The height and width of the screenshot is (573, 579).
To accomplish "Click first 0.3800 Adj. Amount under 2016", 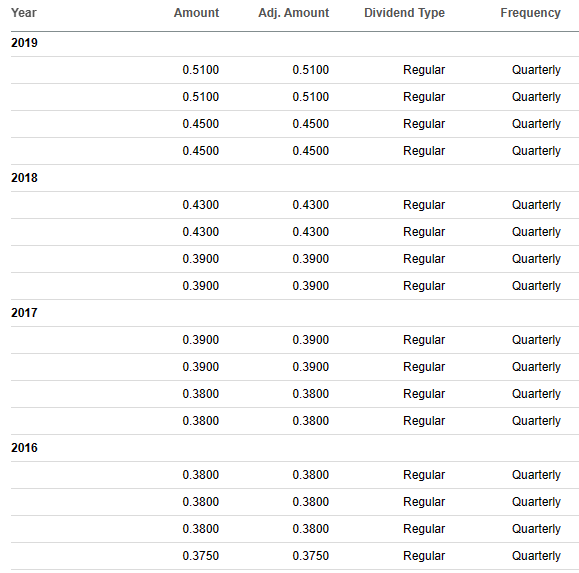I will tap(311, 475).
